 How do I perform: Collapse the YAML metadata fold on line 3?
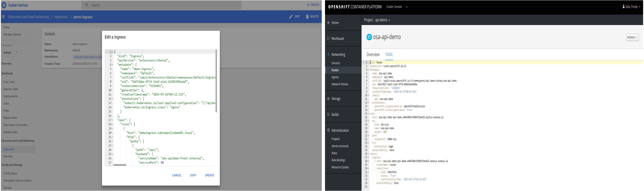tap(368, 70)
